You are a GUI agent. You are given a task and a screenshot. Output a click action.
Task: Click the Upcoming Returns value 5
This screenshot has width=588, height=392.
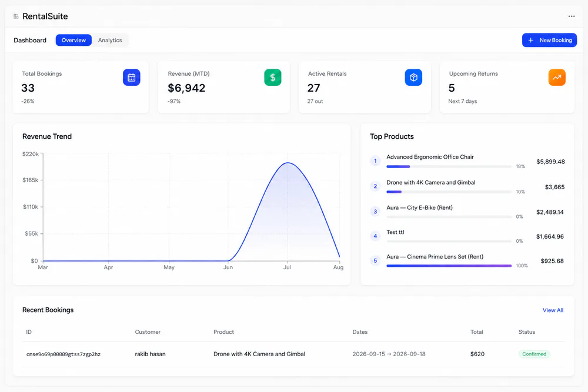tap(452, 88)
